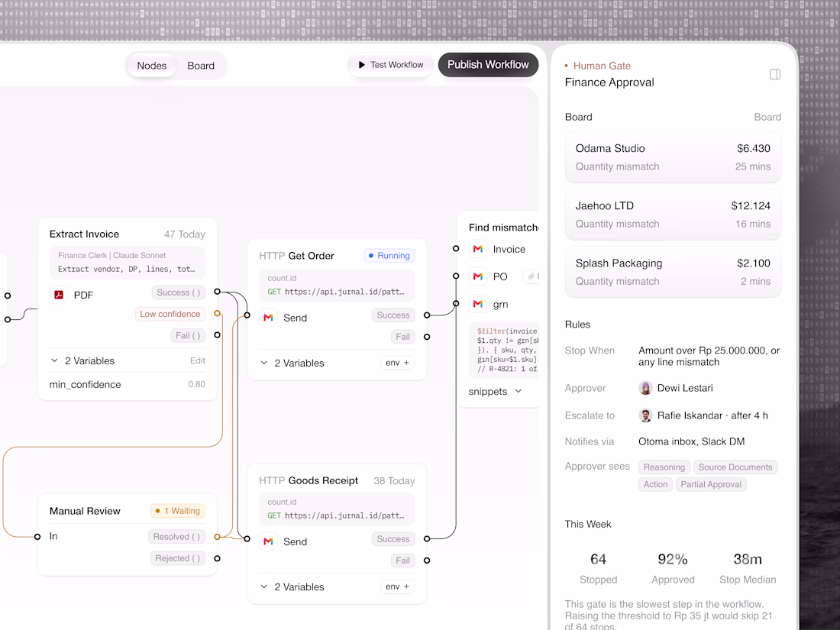The height and width of the screenshot is (630, 840).
Task: Click the Finance Clerk prompt box in Extract Invoice
Action: [x=128, y=263]
